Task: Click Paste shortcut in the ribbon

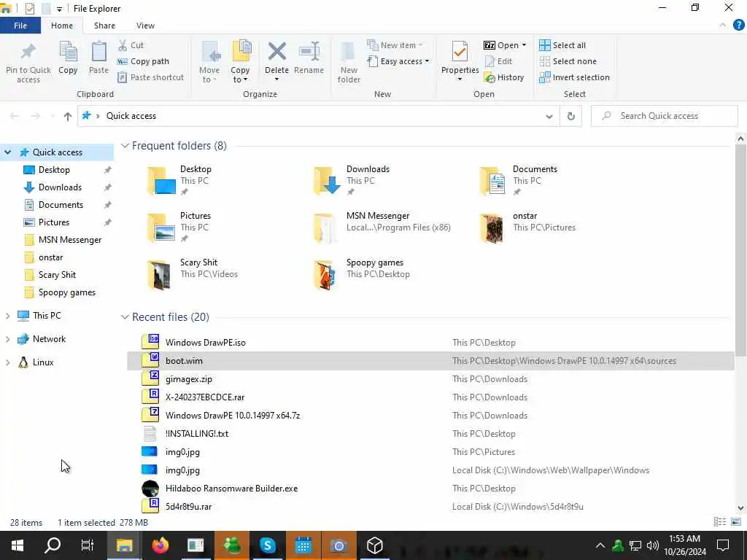Action: [x=150, y=77]
